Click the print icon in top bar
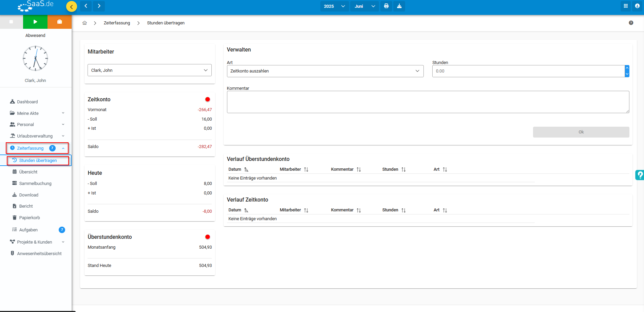The image size is (644, 312). [x=386, y=6]
